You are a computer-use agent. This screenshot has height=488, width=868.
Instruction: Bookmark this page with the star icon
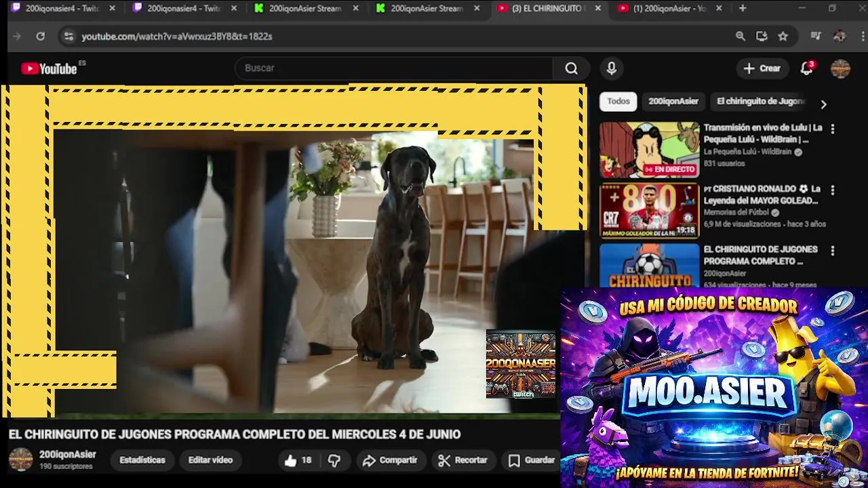coord(783,37)
